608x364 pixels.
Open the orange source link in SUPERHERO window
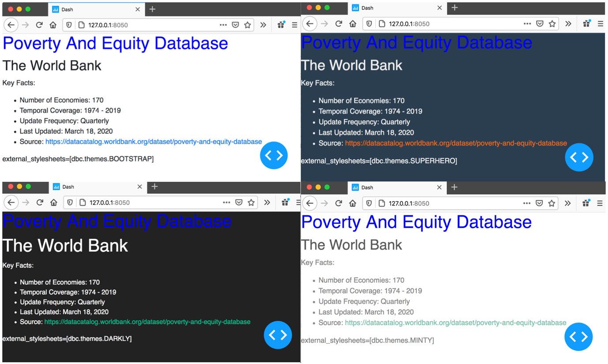tap(456, 143)
